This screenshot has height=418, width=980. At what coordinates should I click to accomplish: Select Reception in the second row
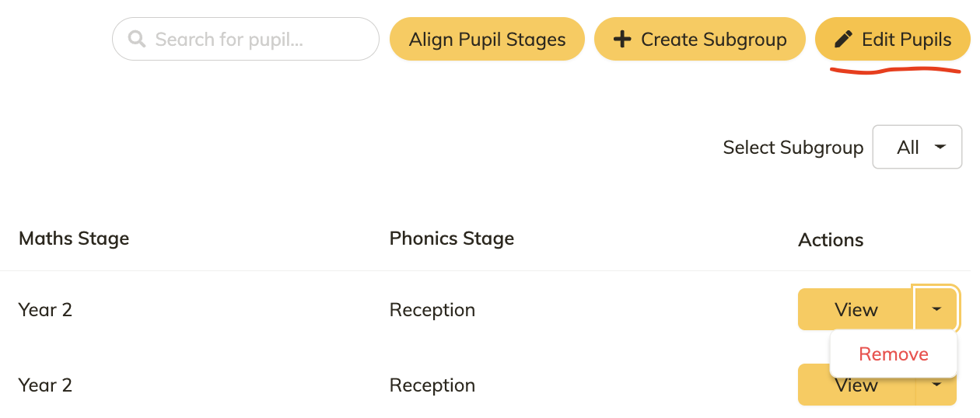[x=432, y=385]
